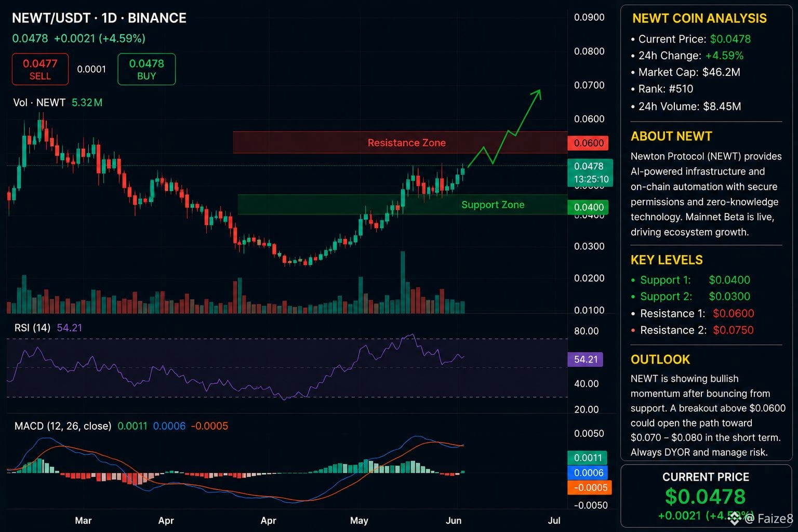
Task: Click the 24h Change: +4.59% line
Action: (x=687, y=56)
